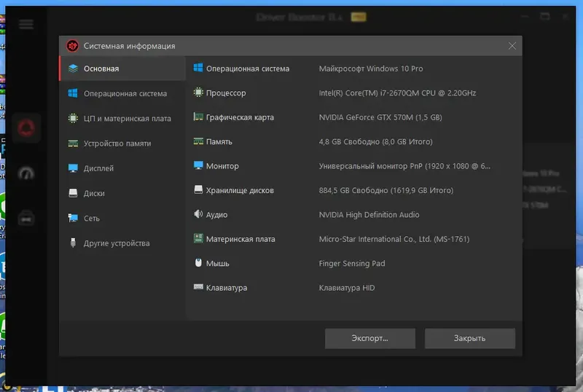This screenshot has width=583, height=392.
Task: Click the keyboard icon in Клавиатура row
Action: 198,287
